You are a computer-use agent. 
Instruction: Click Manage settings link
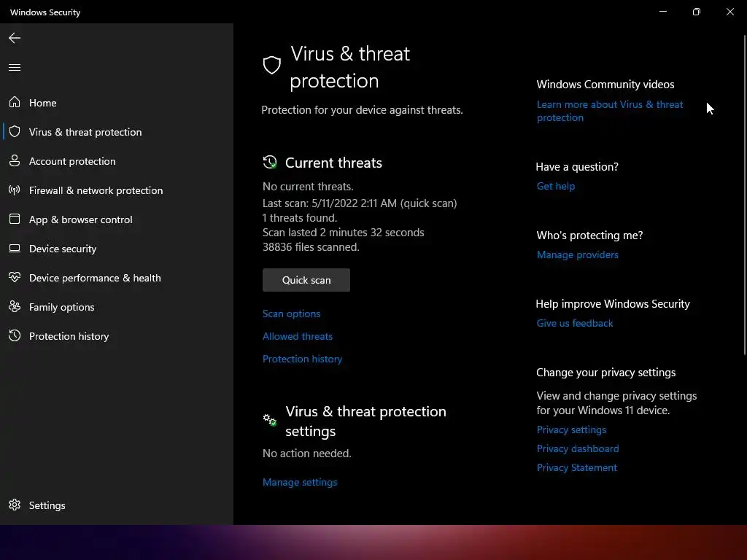300,482
